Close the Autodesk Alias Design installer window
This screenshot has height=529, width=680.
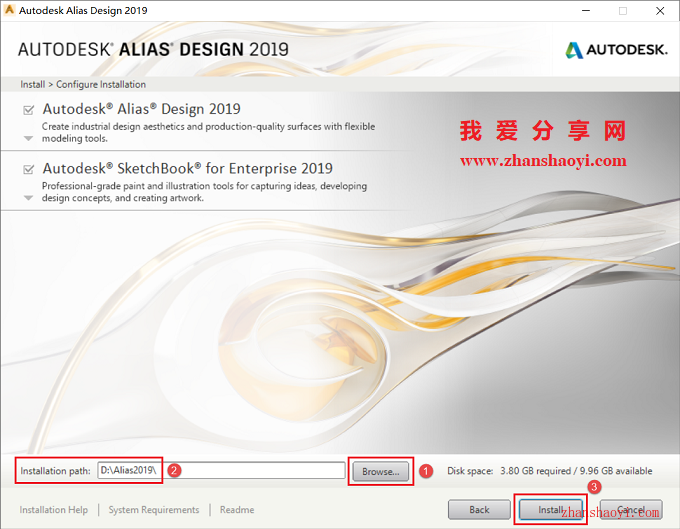(660, 10)
